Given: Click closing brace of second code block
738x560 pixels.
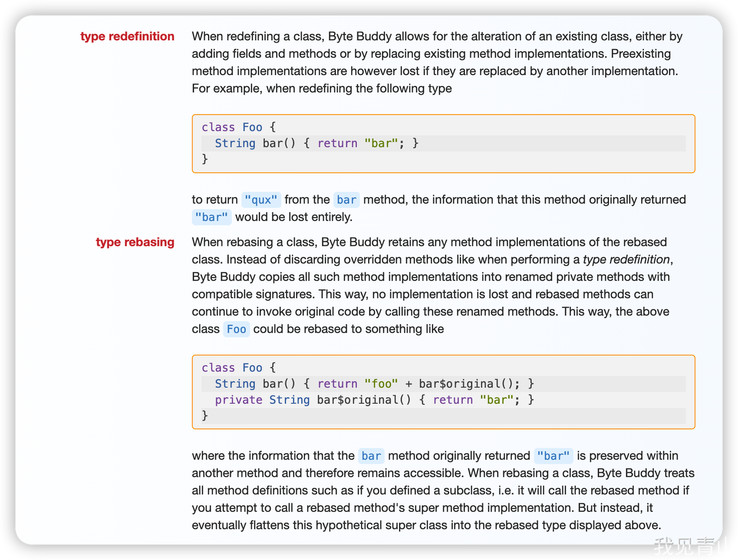Looking at the screenshot, I should [205, 415].
